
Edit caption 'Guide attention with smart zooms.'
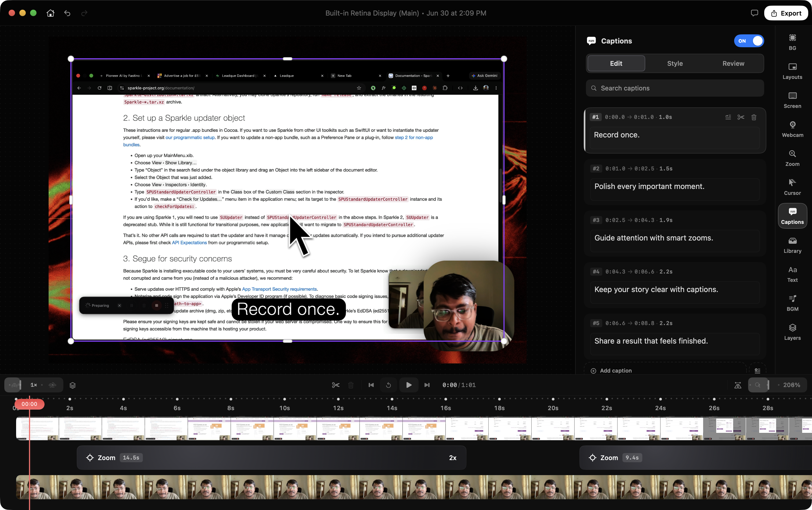tap(675, 241)
